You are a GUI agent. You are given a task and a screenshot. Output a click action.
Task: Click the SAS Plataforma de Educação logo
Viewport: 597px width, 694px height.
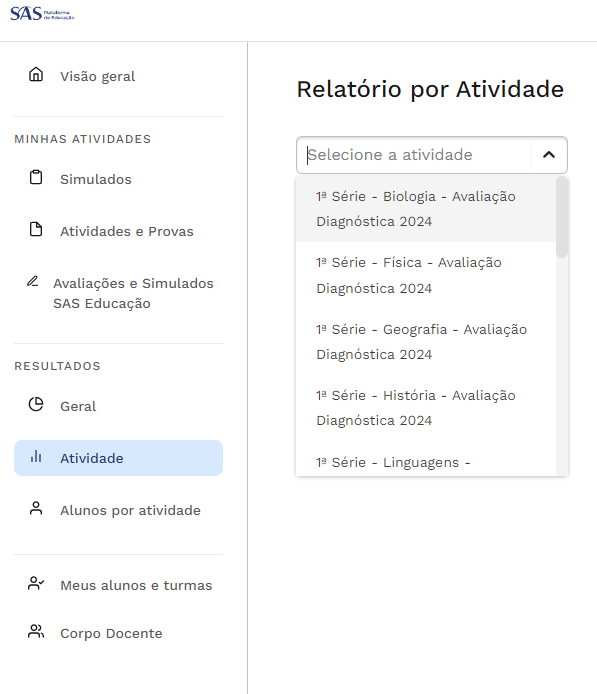42,14
